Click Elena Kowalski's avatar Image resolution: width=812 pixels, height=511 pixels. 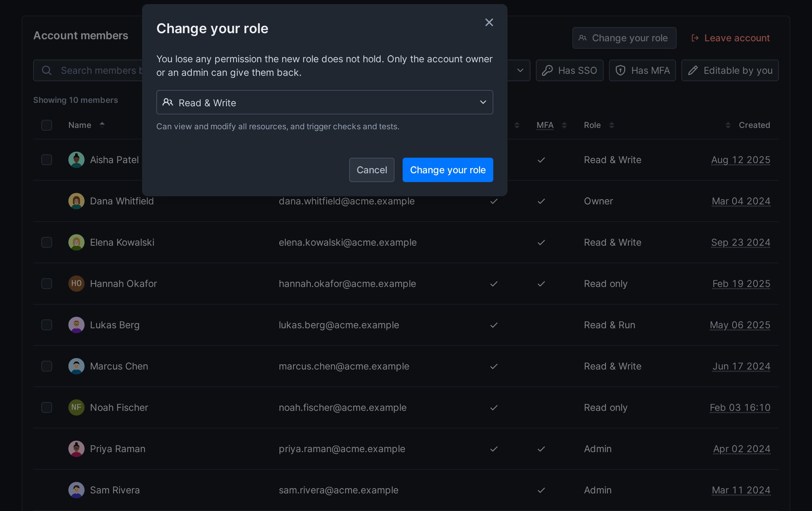coord(76,242)
